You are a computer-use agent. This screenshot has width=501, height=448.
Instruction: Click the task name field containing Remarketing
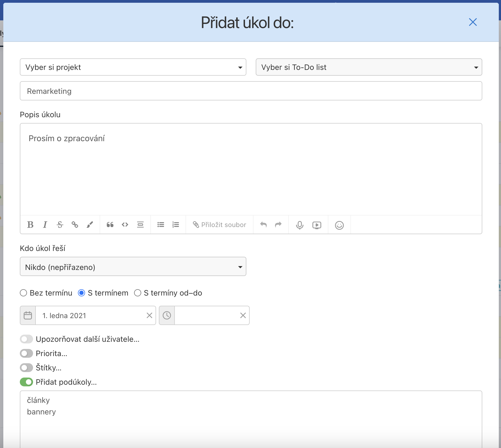click(x=251, y=91)
